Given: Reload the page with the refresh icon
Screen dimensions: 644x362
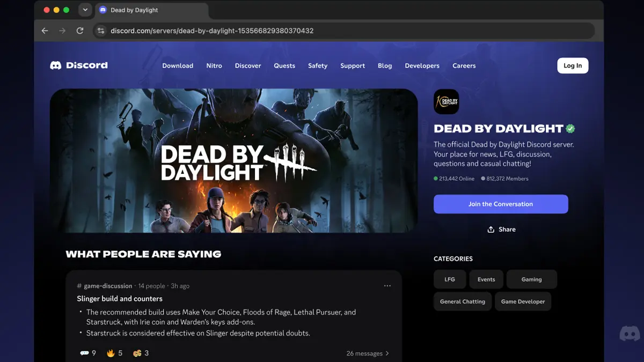Looking at the screenshot, I should coord(80,31).
